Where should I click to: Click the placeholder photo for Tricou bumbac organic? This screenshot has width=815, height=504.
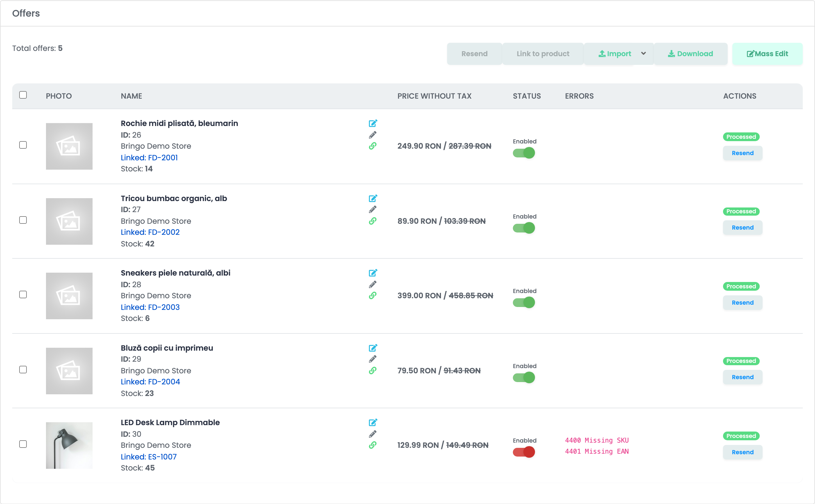(x=69, y=221)
